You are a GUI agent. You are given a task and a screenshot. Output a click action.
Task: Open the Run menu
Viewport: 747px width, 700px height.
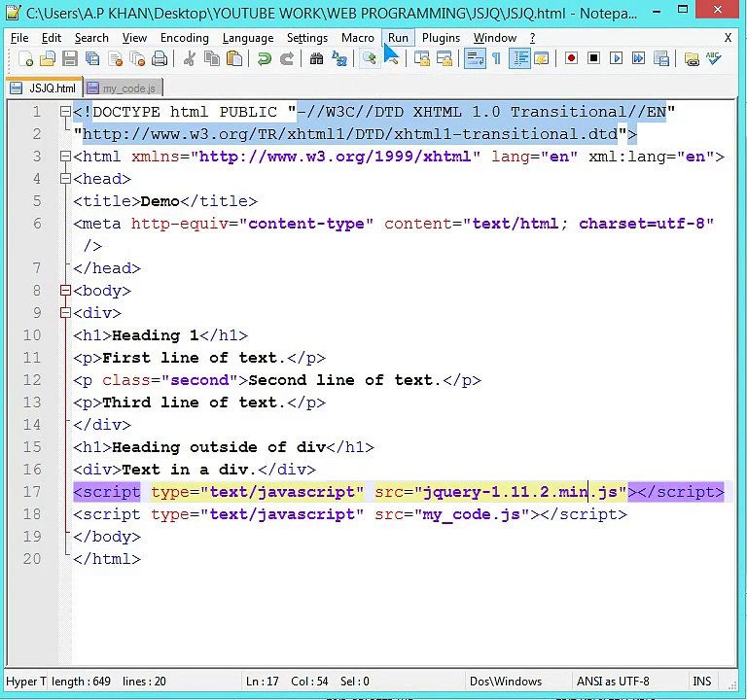pyautogui.click(x=398, y=38)
